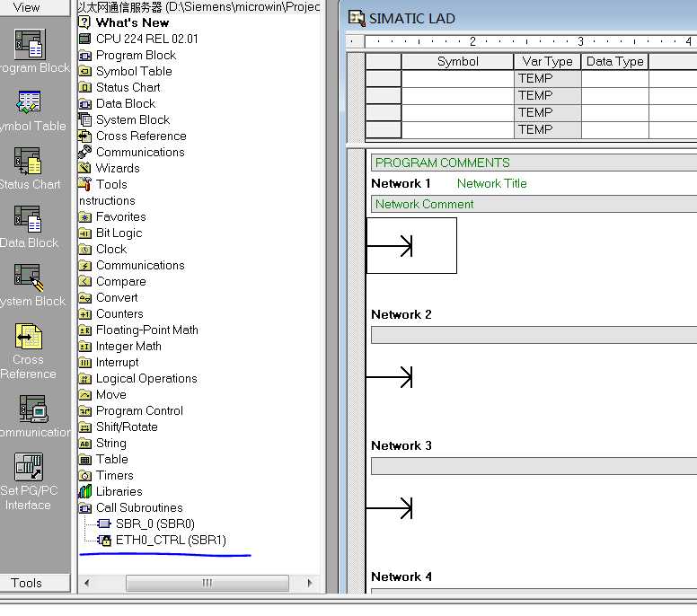Click the Wizards tree icon

point(84,168)
